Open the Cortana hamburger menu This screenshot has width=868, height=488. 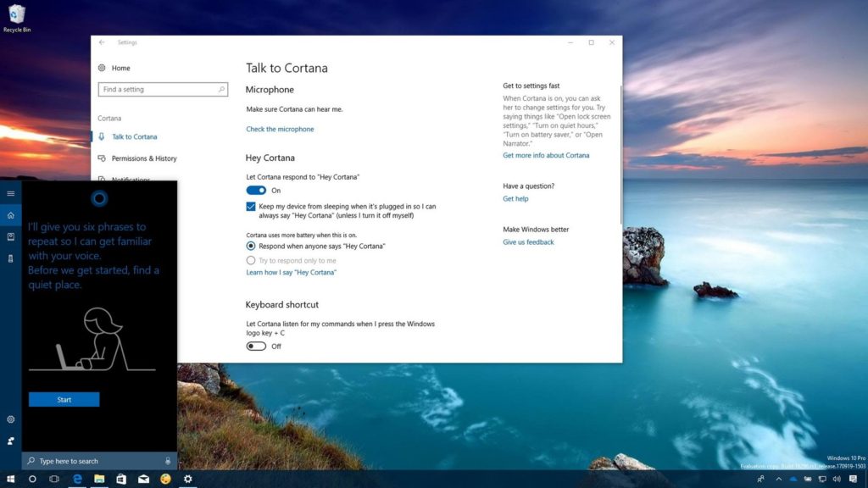point(10,193)
